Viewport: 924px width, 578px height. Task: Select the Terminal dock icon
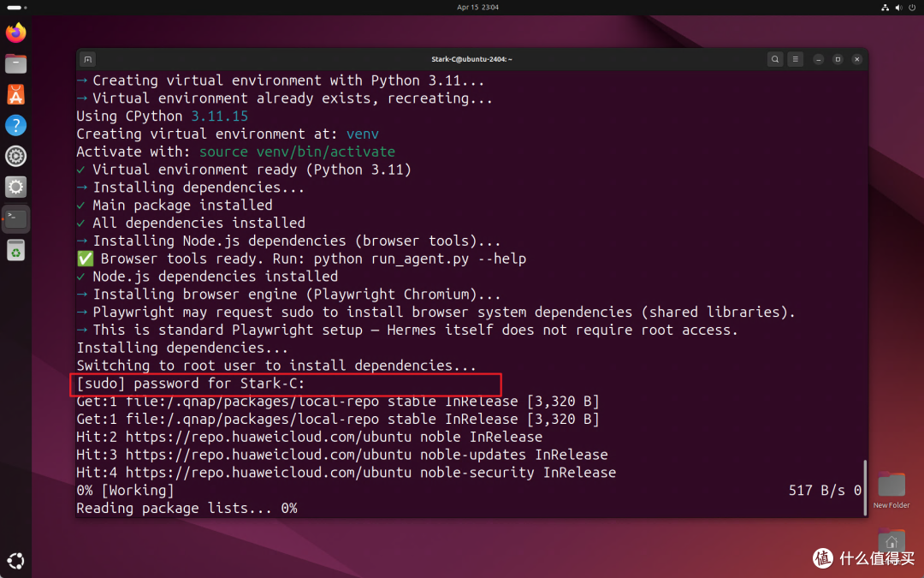pos(16,219)
